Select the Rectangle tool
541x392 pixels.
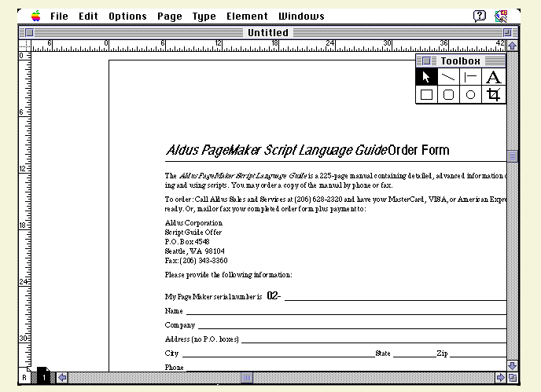point(426,95)
